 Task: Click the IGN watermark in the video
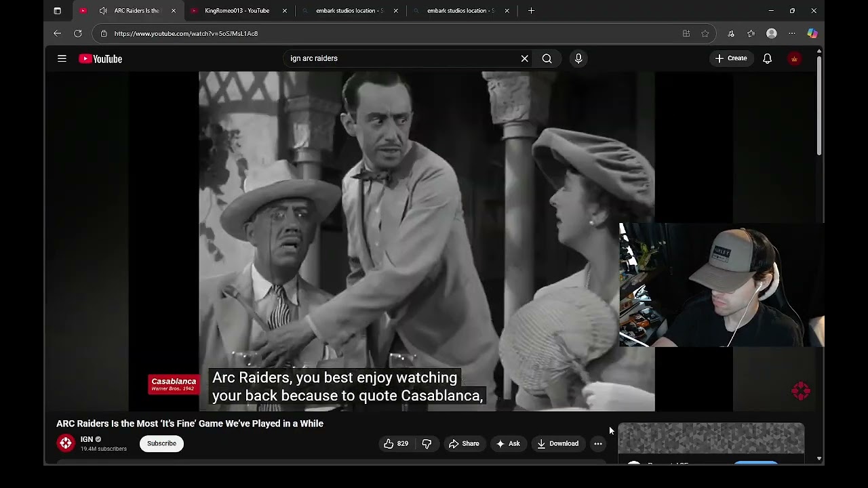tap(801, 390)
